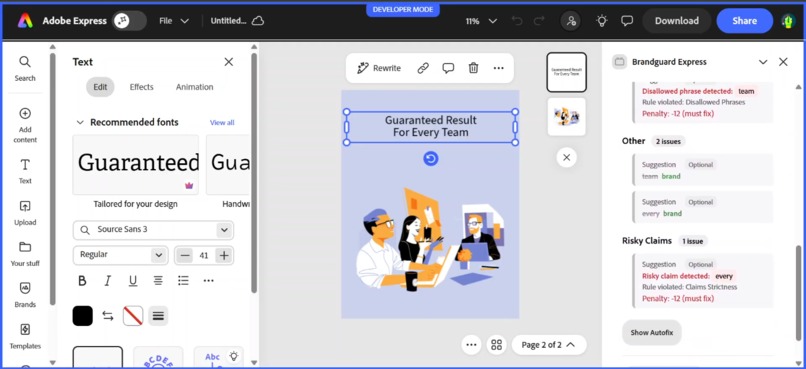Increase font size with plus button
Screen dimensions: 806x369
[223, 255]
